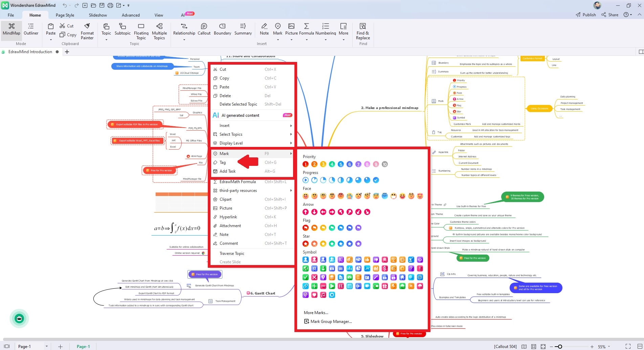Click the Share button
The width and height of the screenshot is (644, 350).
pos(610,15)
